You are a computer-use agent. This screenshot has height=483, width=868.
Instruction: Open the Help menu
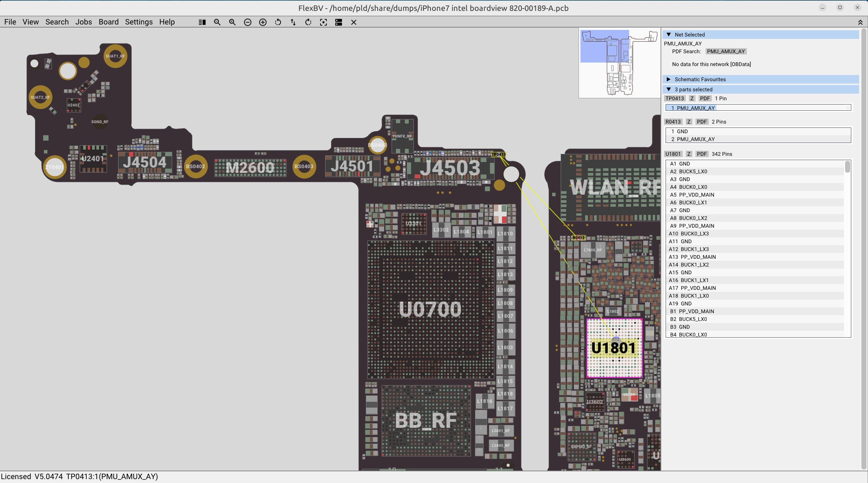167,22
